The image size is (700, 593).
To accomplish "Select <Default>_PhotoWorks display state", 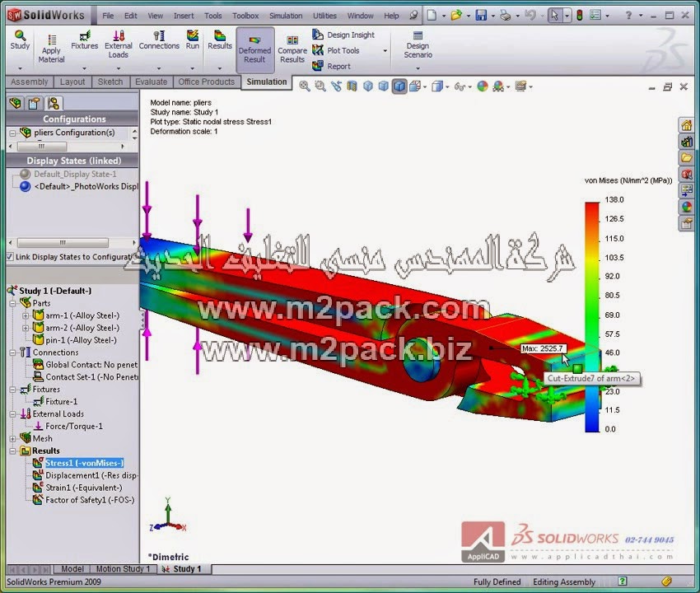I will [x=79, y=187].
